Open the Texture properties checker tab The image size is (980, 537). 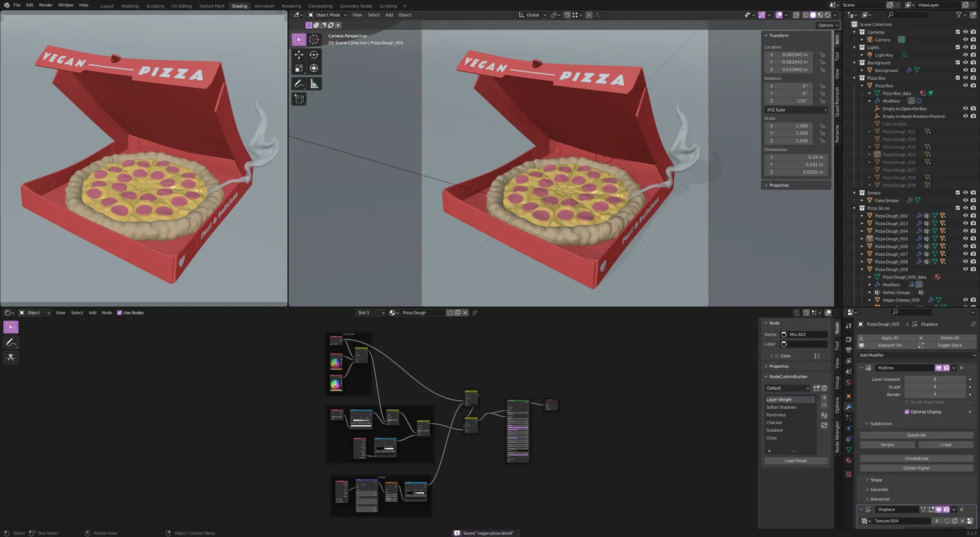tap(848, 474)
